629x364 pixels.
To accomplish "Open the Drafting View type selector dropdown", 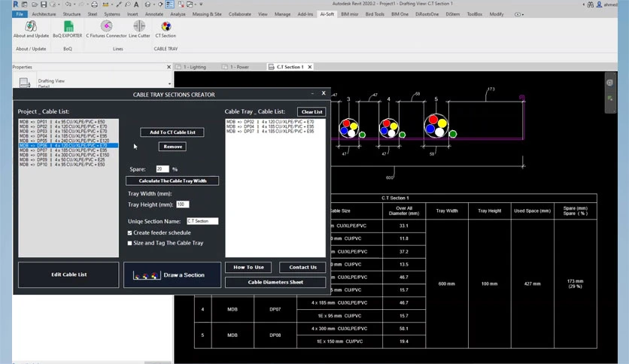I will (x=170, y=83).
